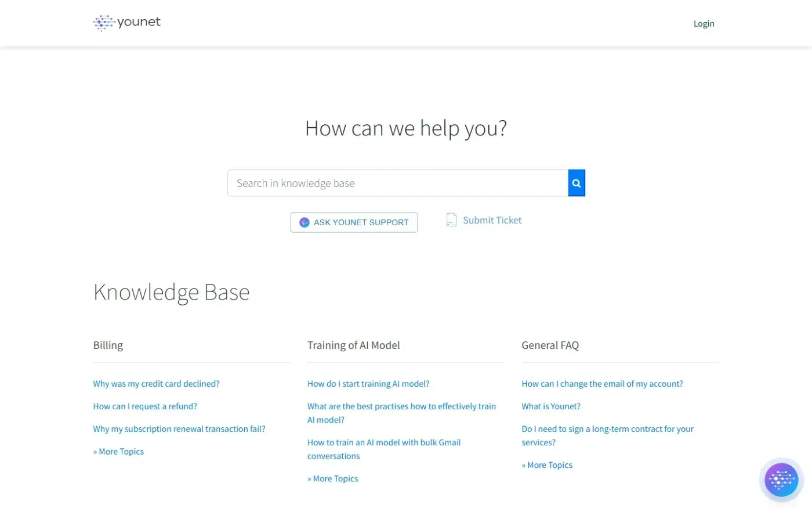Viewport: 812px width, 508px height.
Task: Click the Submit Ticket document icon
Action: [x=451, y=219]
